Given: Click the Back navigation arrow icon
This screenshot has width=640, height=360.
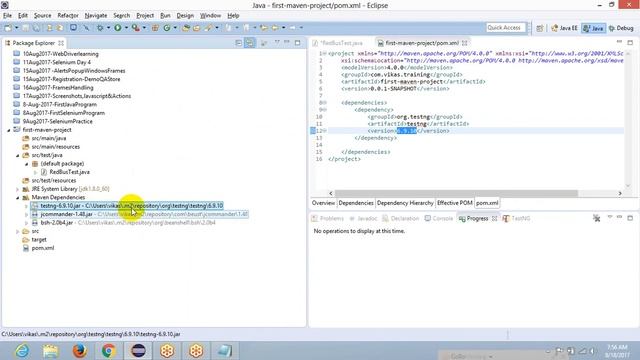Looking at the screenshot, I should 276,28.
